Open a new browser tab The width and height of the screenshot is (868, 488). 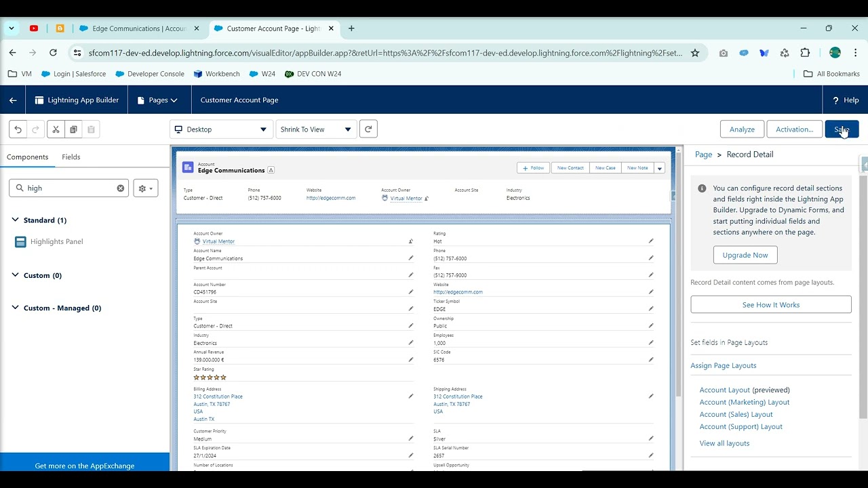point(351,28)
